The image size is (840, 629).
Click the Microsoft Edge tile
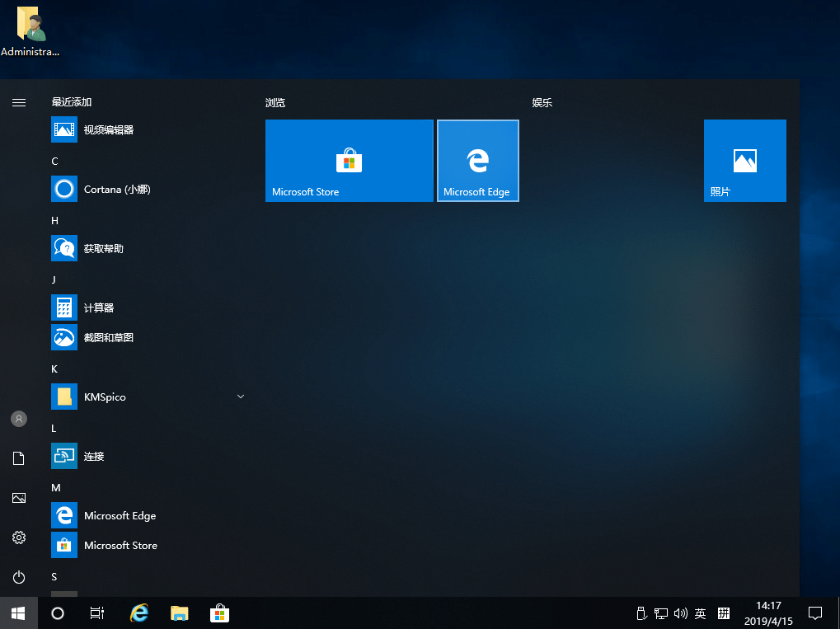coord(477,161)
